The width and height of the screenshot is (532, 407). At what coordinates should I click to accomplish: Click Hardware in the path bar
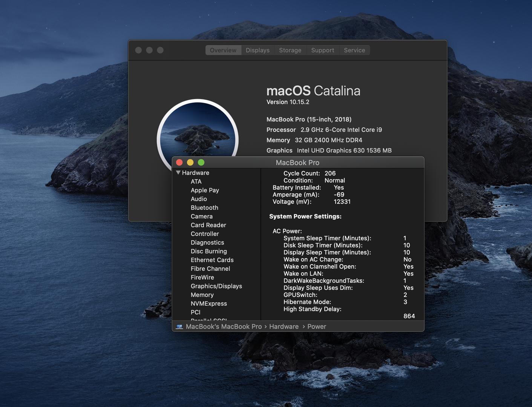point(284,327)
